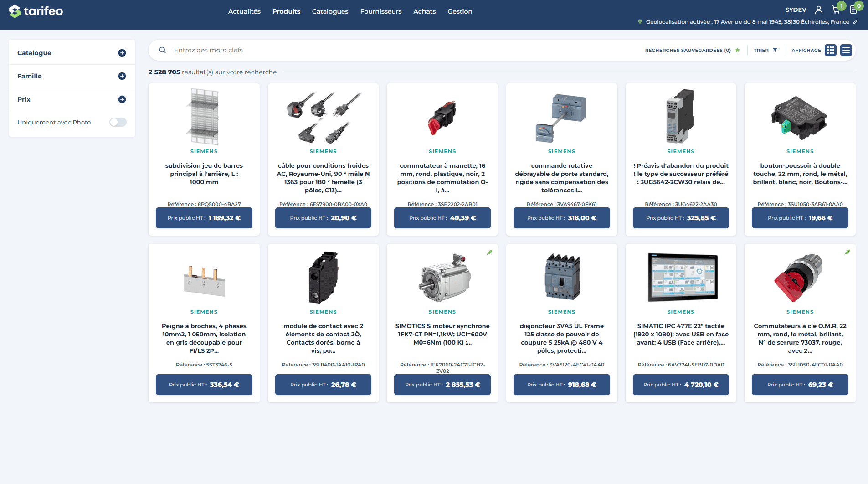Open the quote list icon with badge 0
The image size is (868, 484).
[853, 10]
